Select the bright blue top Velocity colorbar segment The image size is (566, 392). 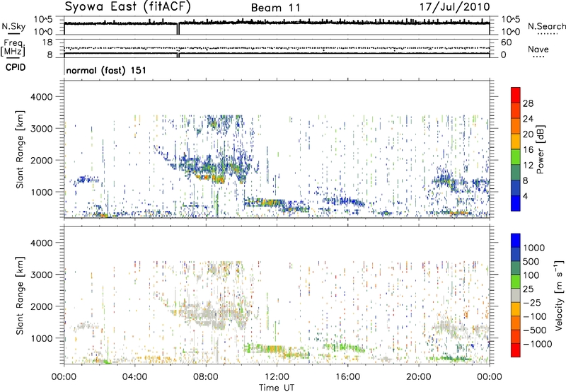[516, 241]
